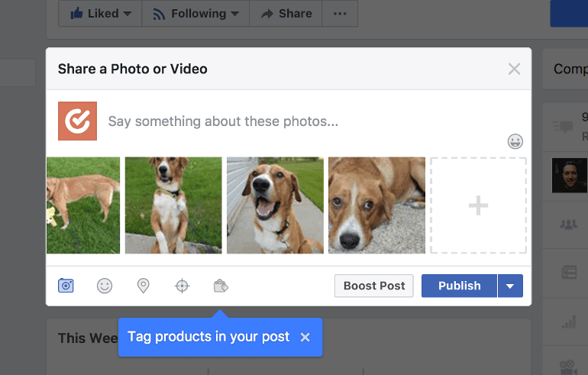Click the Boost Post button

pyautogui.click(x=374, y=286)
